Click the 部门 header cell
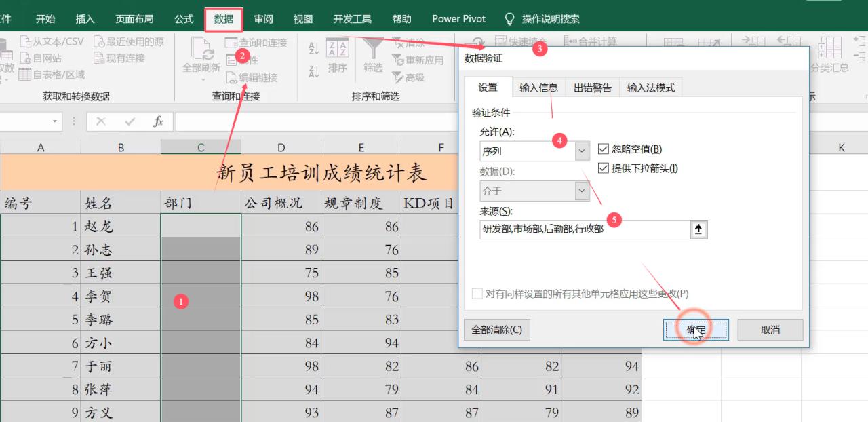Image resolution: width=868 pixels, height=422 pixels. 201,203
